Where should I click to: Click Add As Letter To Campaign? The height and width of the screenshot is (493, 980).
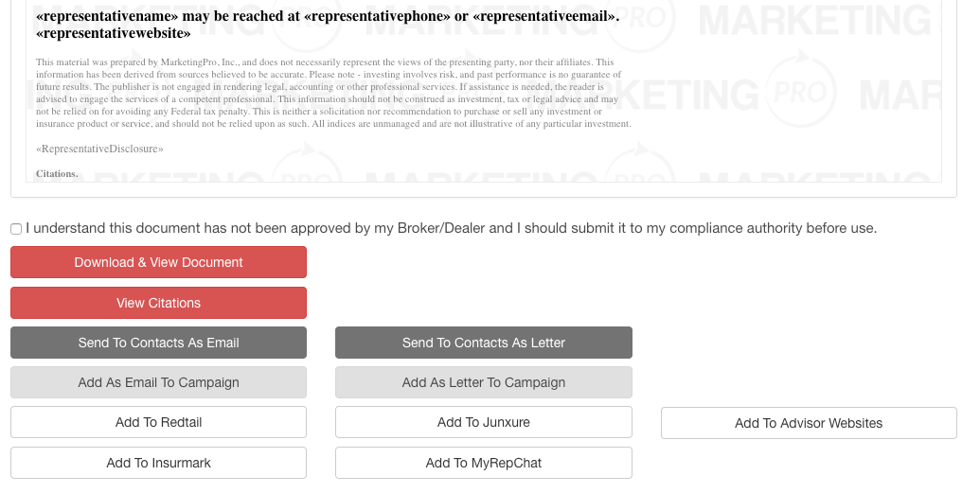[483, 382]
